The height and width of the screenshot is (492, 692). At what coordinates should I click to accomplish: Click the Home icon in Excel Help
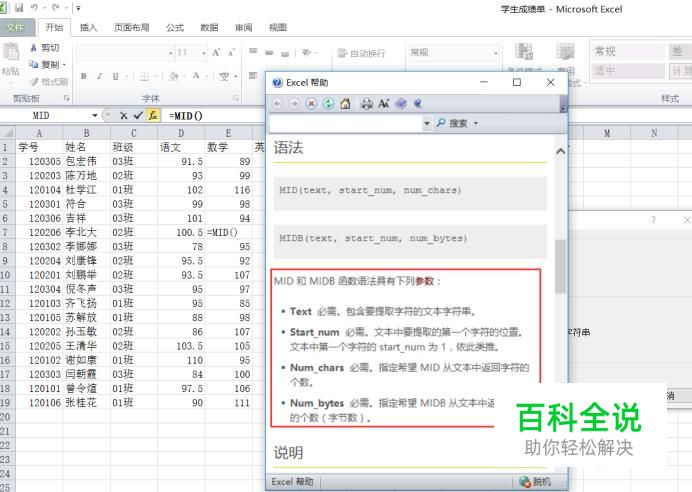coord(345,104)
